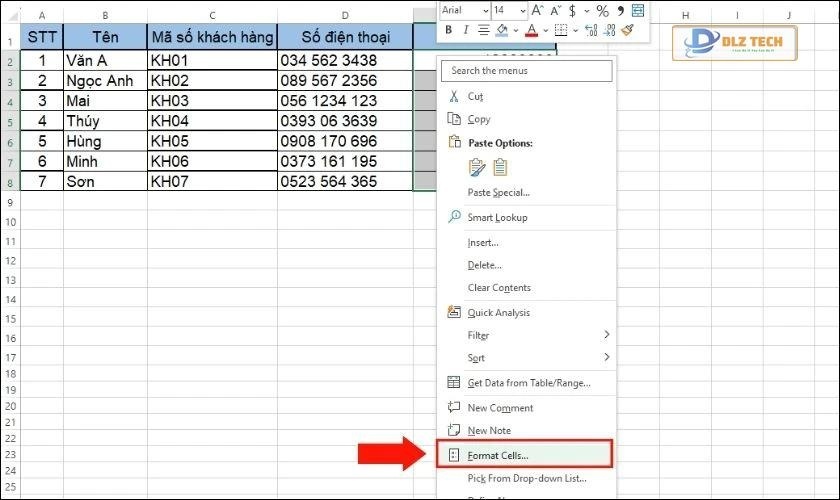Expand borders dropdown arrow
Image resolution: width=840 pixels, height=500 pixels.
click(x=575, y=31)
